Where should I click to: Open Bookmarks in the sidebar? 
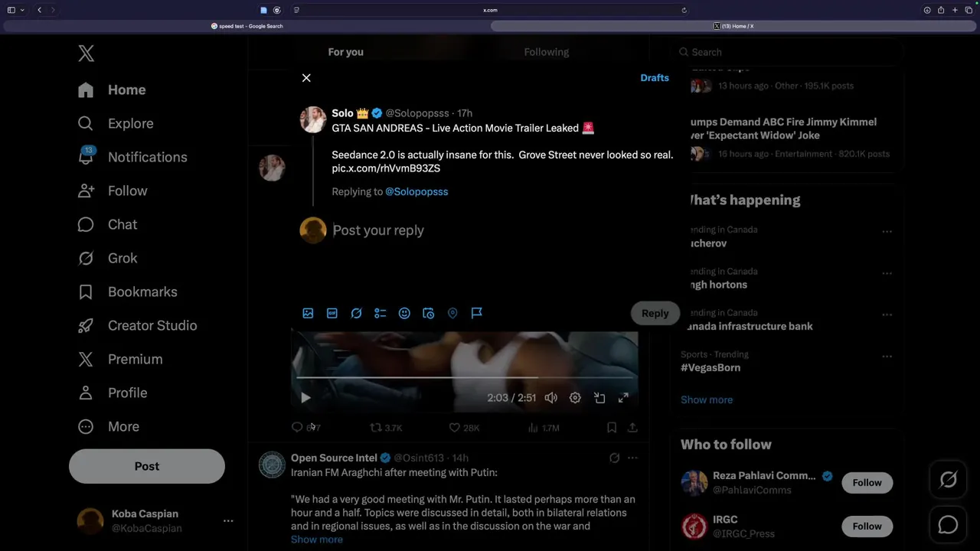coord(127,292)
